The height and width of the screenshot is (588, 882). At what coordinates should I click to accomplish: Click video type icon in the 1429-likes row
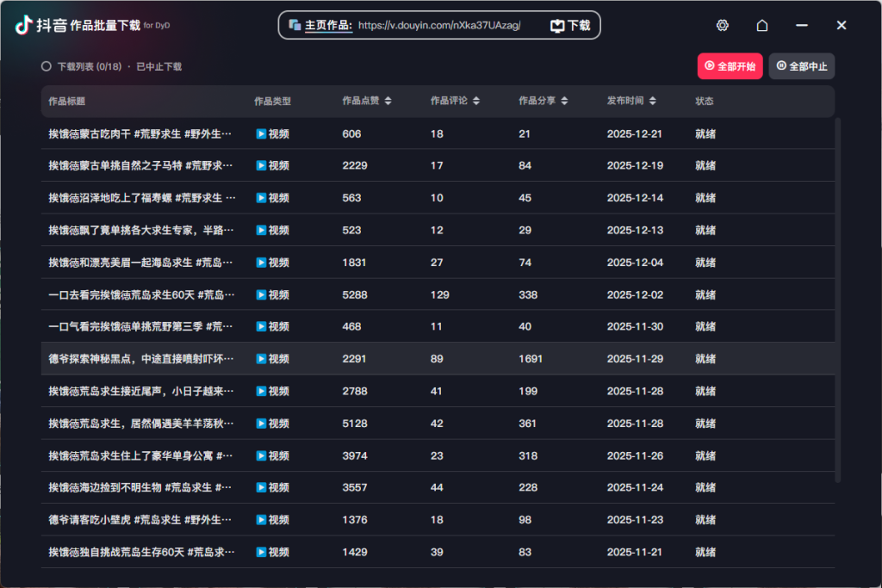click(261, 552)
